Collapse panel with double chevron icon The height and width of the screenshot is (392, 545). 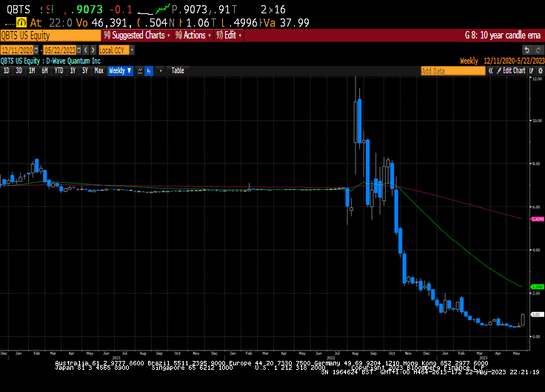tap(490, 71)
